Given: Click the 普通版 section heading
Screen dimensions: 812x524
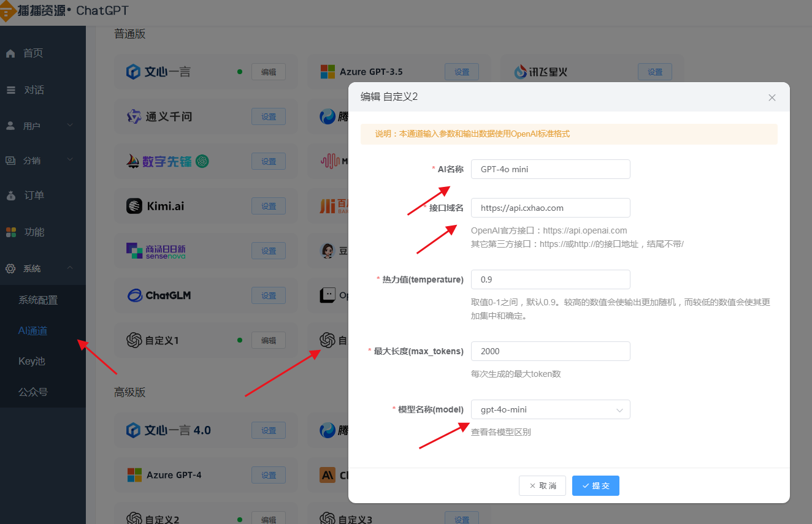Looking at the screenshot, I should pos(130,34).
